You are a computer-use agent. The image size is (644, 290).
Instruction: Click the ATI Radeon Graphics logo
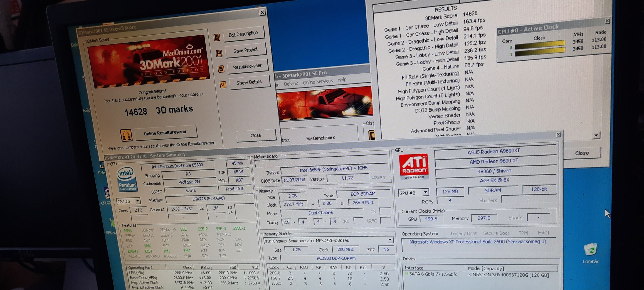pyautogui.click(x=414, y=167)
